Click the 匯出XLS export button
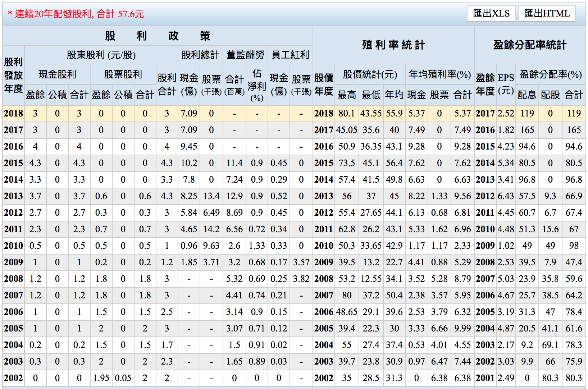 click(x=491, y=14)
